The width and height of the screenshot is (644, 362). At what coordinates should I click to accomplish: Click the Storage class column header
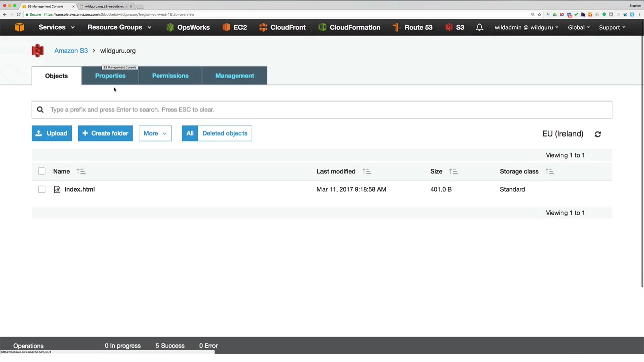click(519, 171)
